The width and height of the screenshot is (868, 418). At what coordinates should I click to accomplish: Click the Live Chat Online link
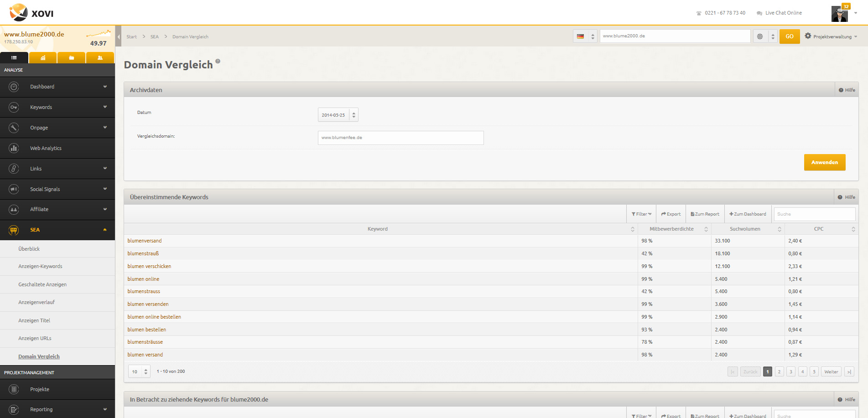tap(779, 13)
